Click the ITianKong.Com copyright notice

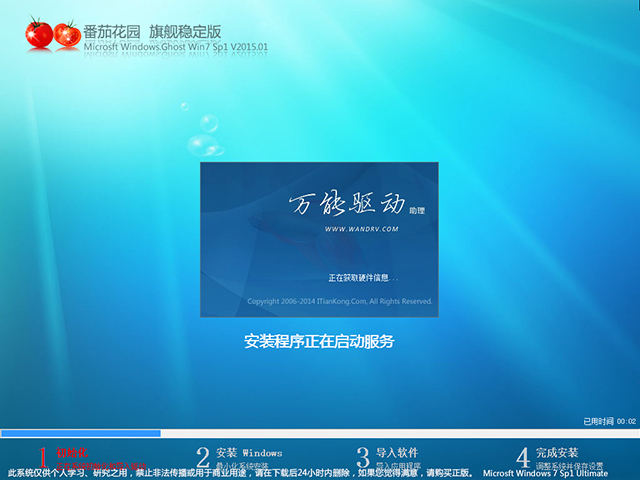pos(339,301)
